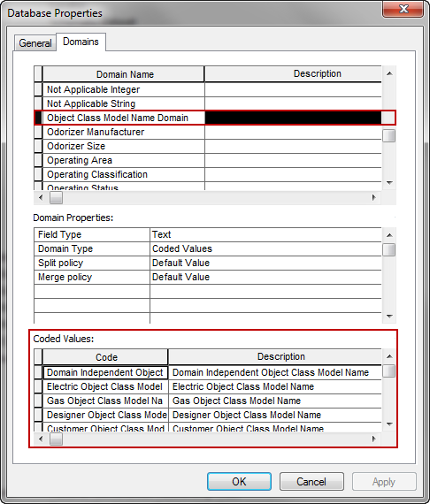The height and width of the screenshot is (504, 430).
Task: Click the domain list scroll left arrow
Action: 41,197
